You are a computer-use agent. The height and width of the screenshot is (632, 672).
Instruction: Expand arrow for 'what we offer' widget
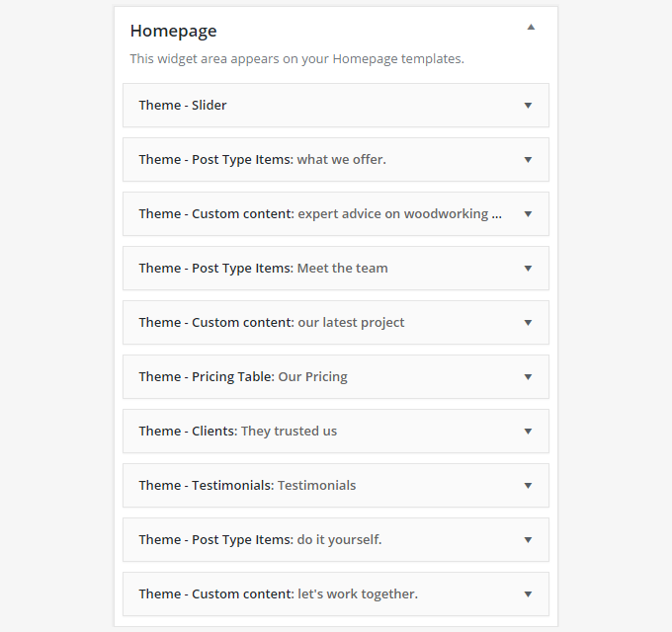point(528,160)
